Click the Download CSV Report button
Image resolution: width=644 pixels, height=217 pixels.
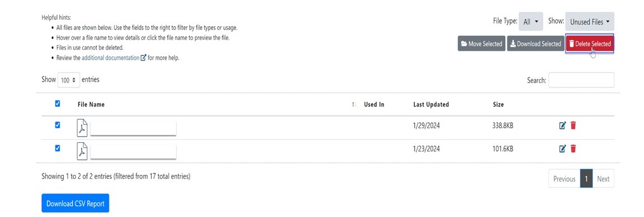click(75, 204)
